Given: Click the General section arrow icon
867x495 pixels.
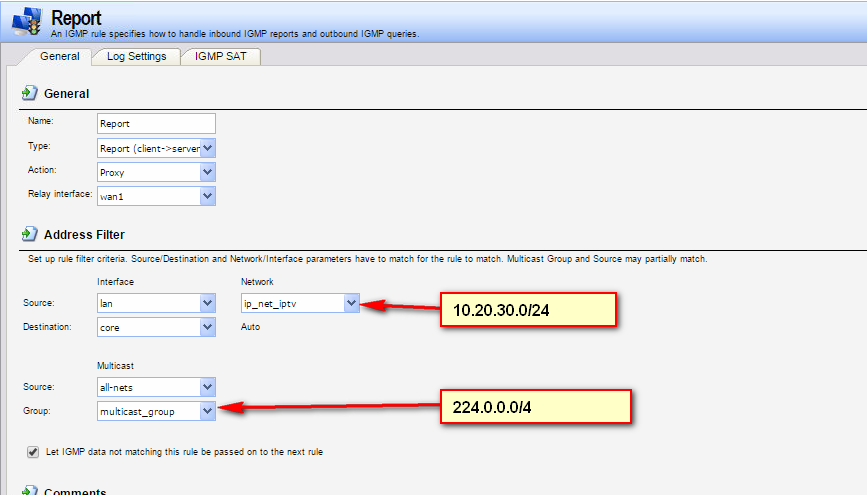Looking at the screenshot, I should 29,93.
